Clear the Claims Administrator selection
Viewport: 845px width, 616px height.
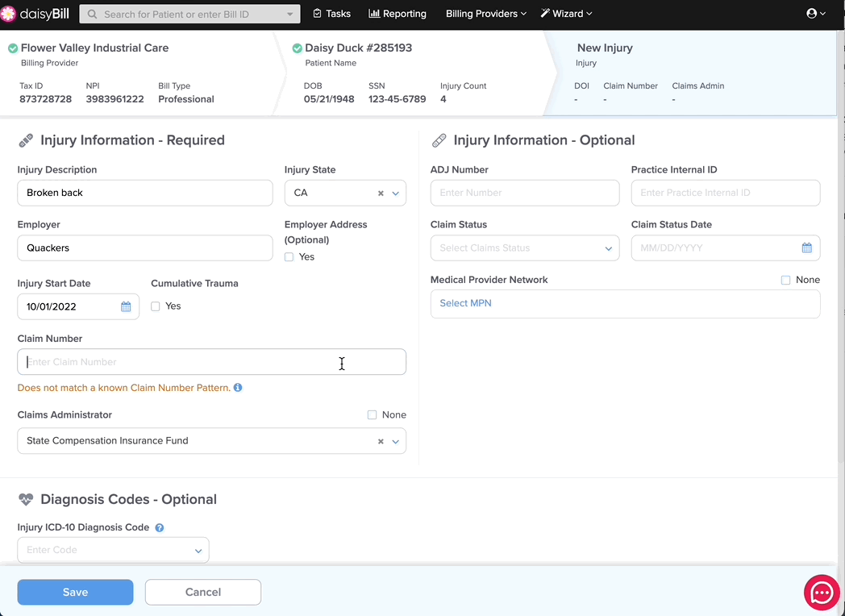381,441
